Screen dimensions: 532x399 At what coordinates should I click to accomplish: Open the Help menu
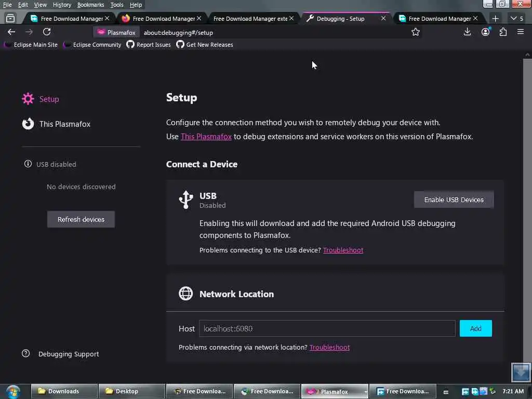pyautogui.click(x=136, y=5)
